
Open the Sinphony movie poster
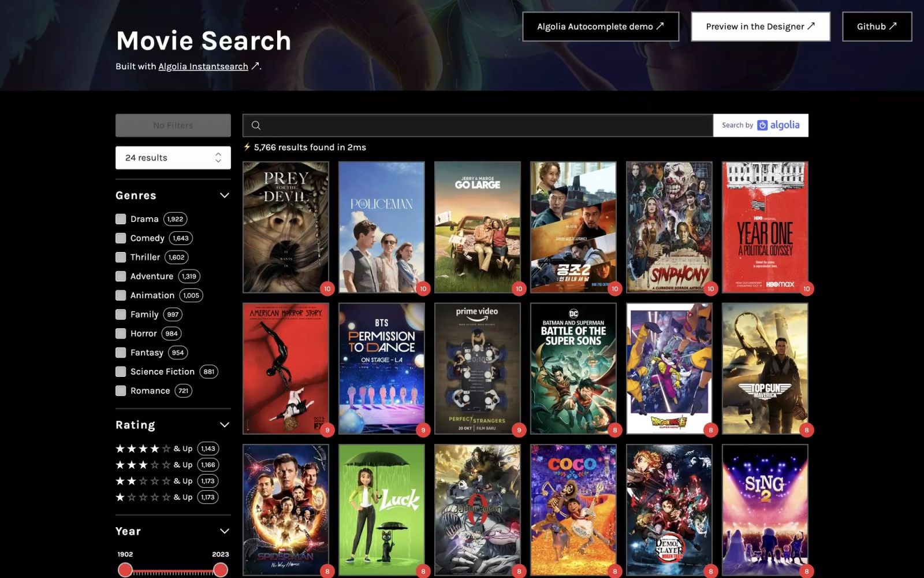669,227
